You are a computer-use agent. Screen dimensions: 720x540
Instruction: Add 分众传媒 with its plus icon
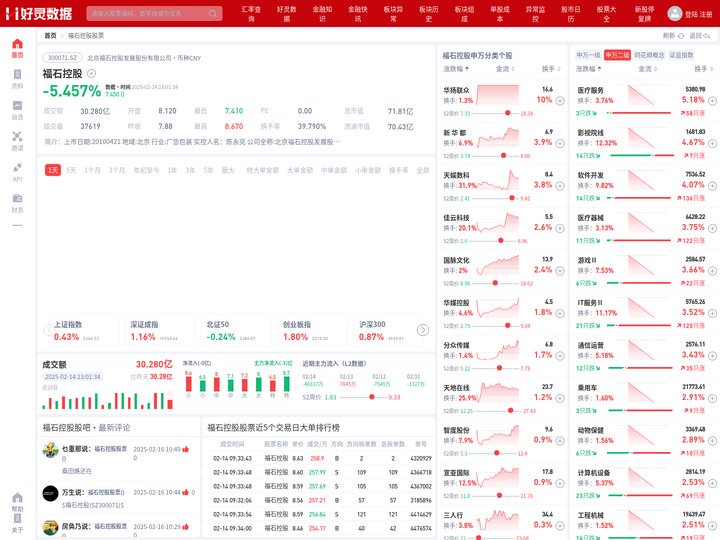(x=560, y=356)
